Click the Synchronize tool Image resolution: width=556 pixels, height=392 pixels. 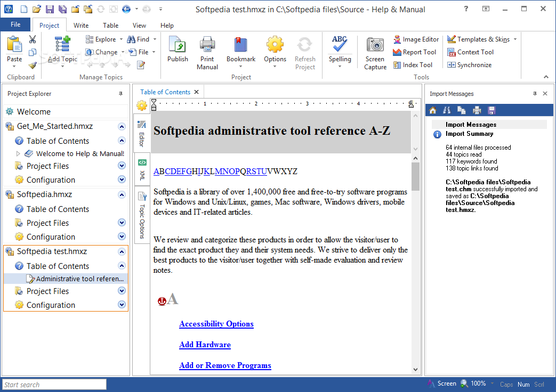(470, 65)
